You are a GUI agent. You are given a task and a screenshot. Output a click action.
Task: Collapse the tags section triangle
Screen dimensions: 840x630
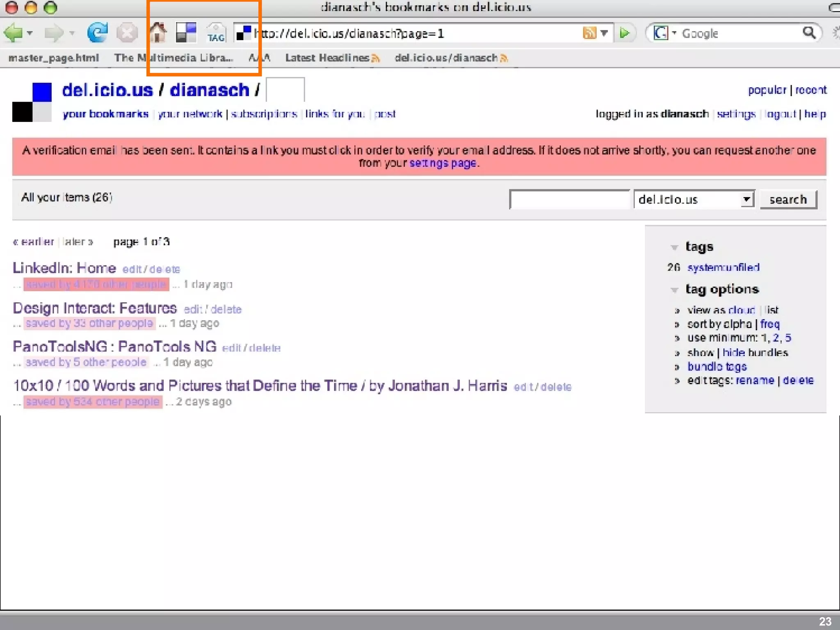click(674, 247)
